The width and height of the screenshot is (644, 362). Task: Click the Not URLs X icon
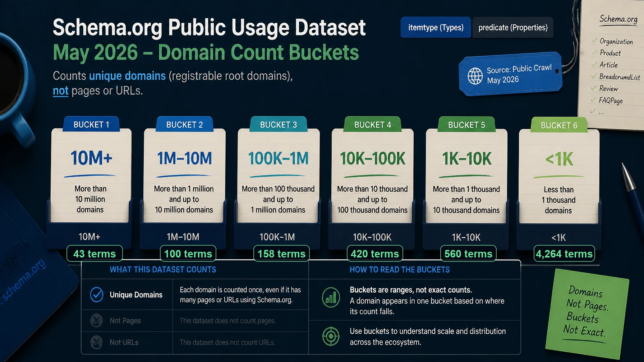pos(96,342)
